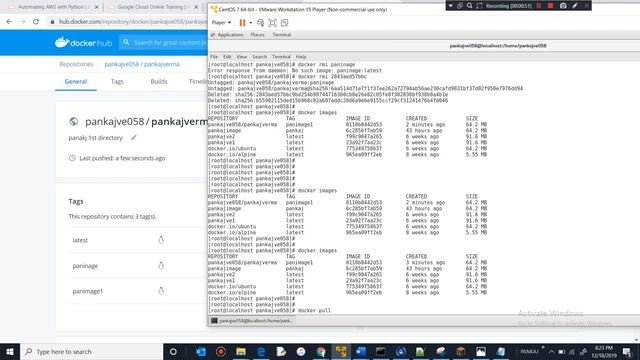This screenshot has width=640, height=360.
Task: Open File Explorer from the taskbar
Action: (x=241, y=351)
